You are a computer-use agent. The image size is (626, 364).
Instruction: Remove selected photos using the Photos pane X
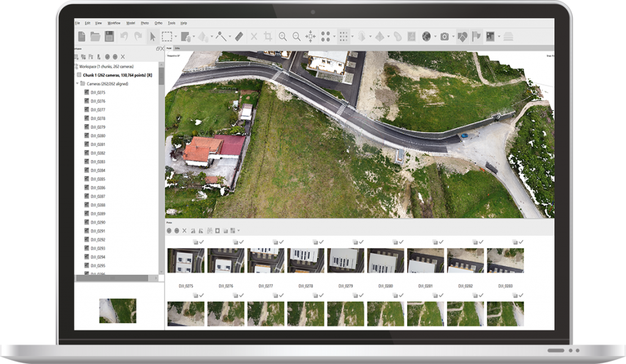[185, 230]
